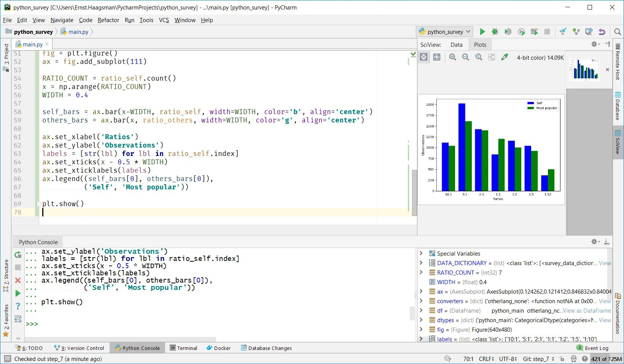Toggle grid display in SciView plots
The height and width of the screenshot is (364, 624).
pos(437,57)
